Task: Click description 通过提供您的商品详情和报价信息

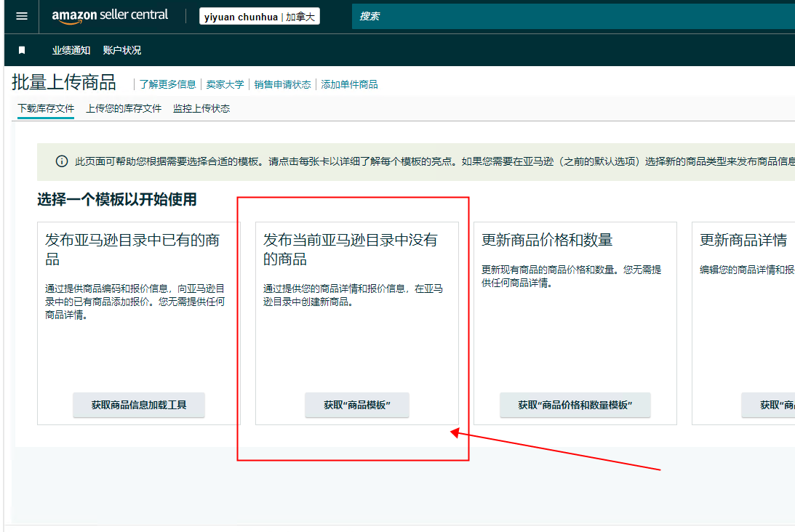Action: 353,295
